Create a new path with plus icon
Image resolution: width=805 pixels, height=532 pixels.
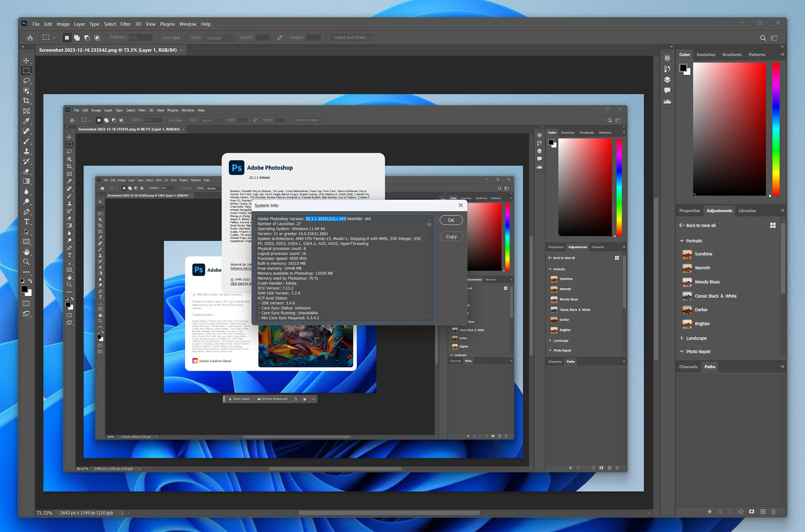coord(763,511)
